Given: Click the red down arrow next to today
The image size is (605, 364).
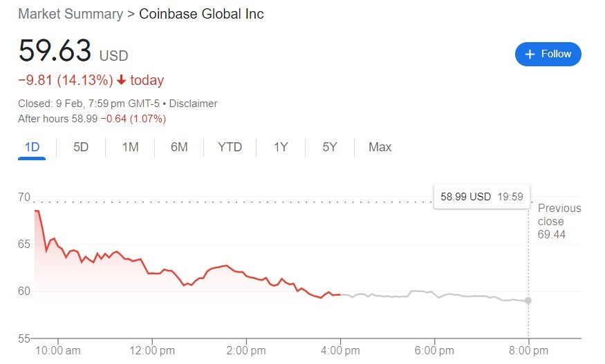Looking at the screenshot, I should 121,80.
